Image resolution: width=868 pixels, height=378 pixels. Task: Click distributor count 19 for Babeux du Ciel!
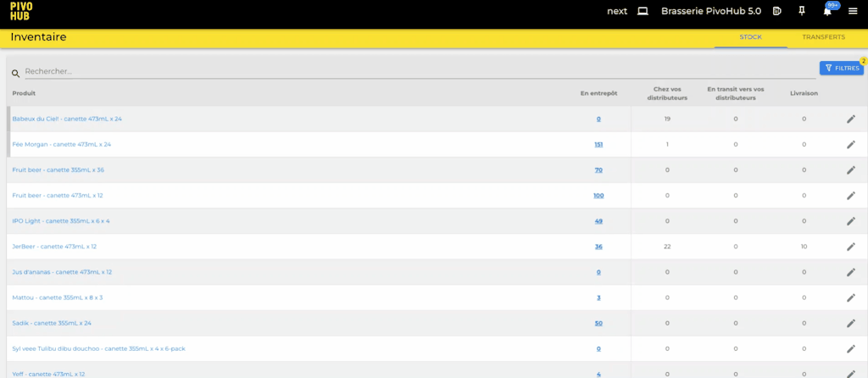[x=667, y=119]
